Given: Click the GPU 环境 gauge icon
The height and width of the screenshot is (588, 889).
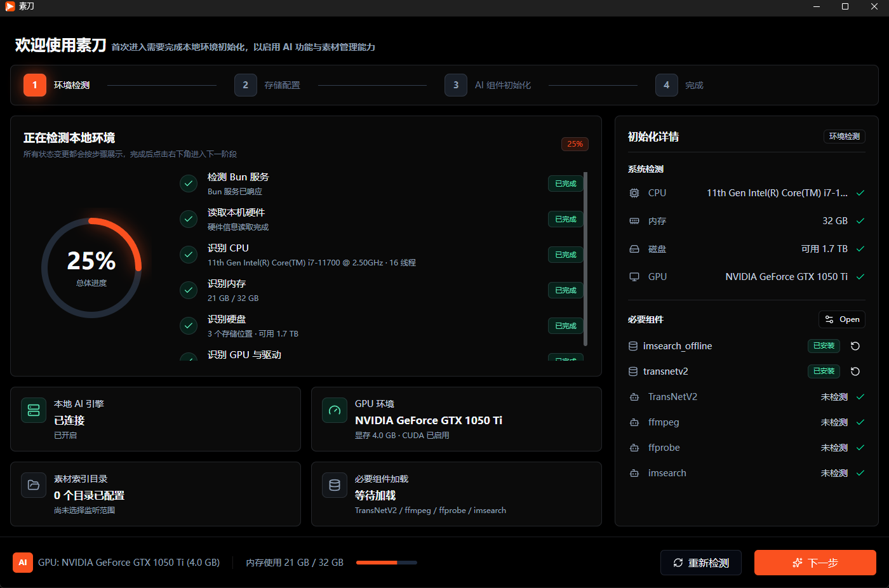Looking at the screenshot, I should pyautogui.click(x=335, y=410).
